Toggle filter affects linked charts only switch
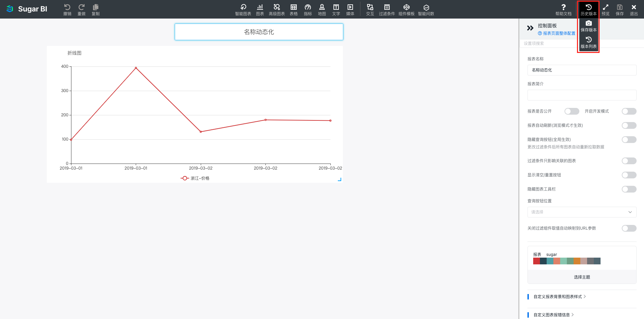644x319 pixels. tap(629, 161)
